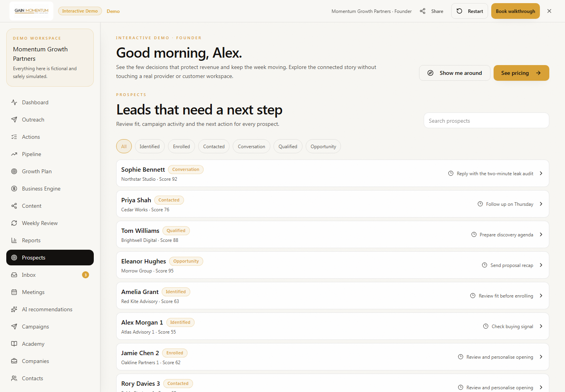Click the Inbox tray icon
565x392 pixels.
tap(14, 275)
